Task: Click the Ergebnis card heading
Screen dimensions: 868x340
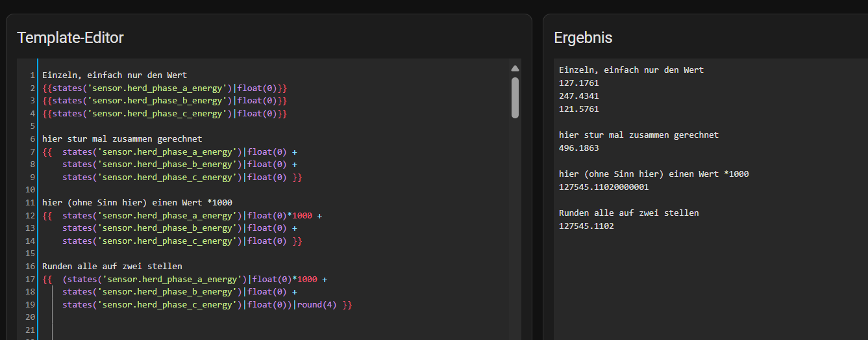Action: (583, 38)
